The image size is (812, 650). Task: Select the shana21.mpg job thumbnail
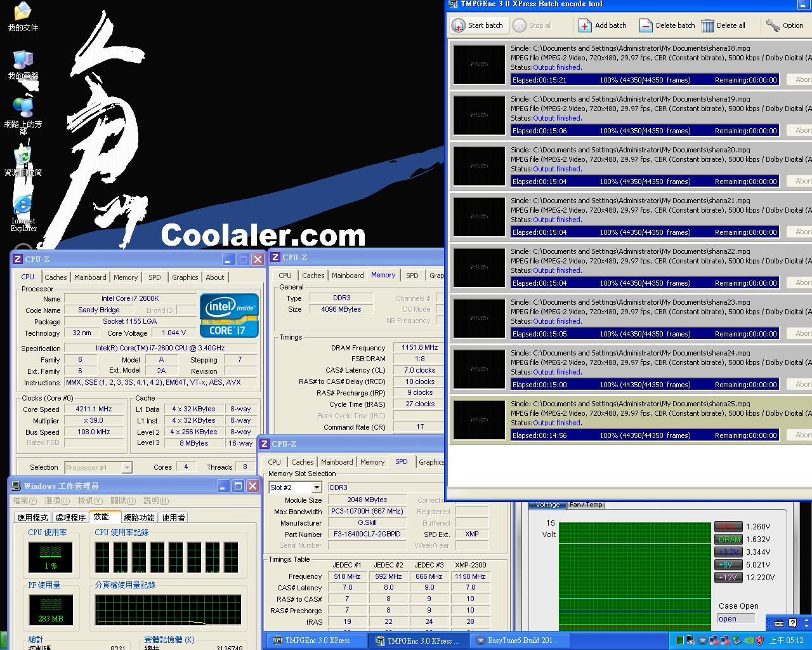click(x=479, y=216)
